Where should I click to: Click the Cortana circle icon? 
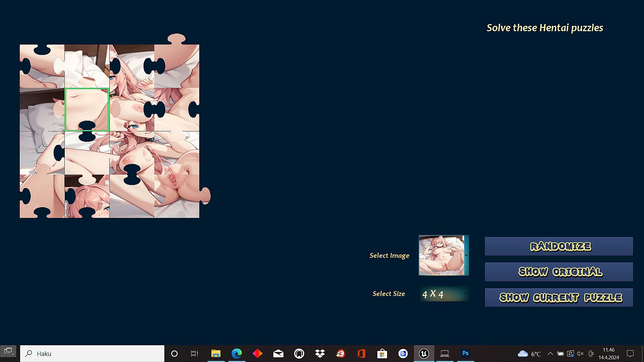[x=174, y=353]
